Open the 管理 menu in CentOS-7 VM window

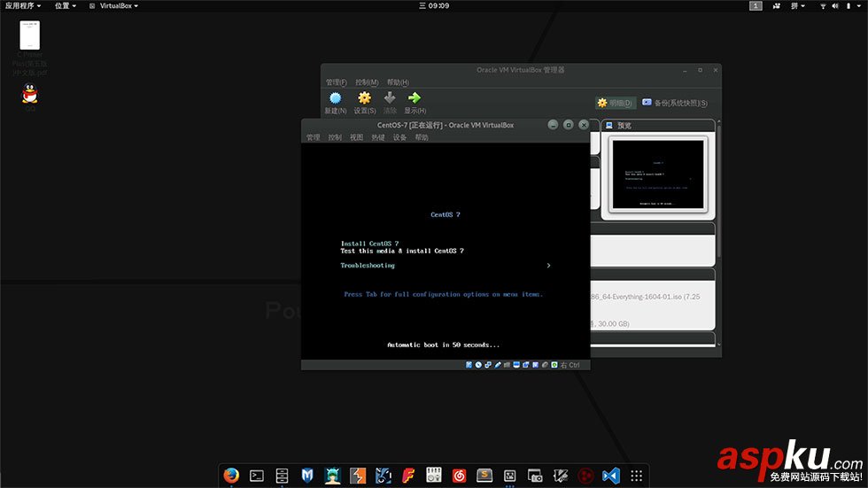click(x=314, y=137)
